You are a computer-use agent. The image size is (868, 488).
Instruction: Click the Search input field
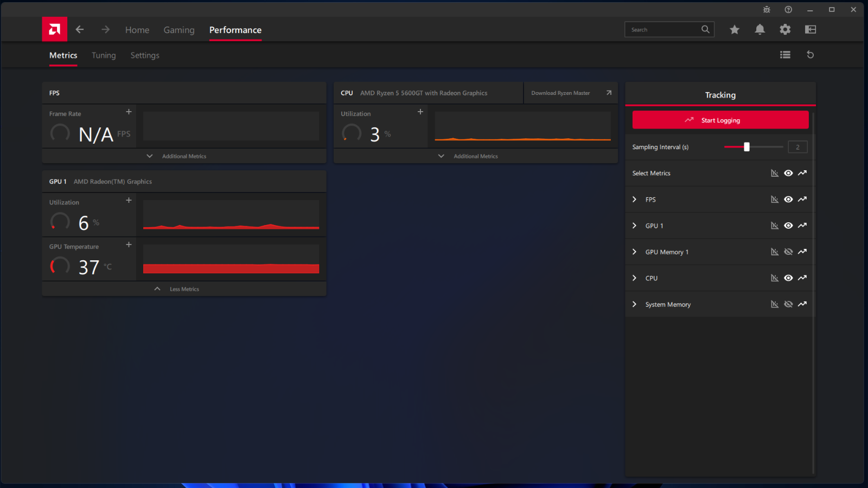click(669, 29)
